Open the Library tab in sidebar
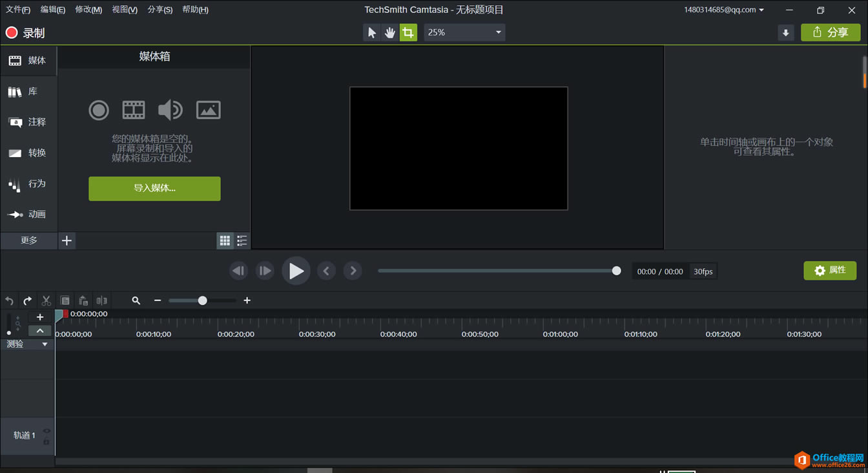The image size is (868, 473). tap(28, 91)
